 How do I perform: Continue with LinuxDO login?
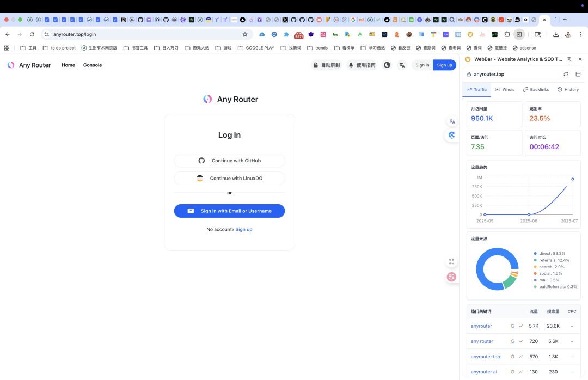[x=230, y=178]
